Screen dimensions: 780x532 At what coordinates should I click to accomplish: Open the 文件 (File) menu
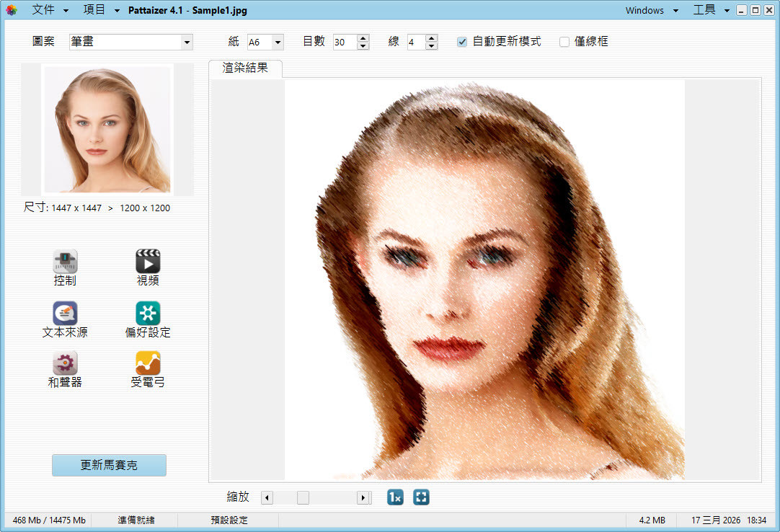(x=50, y=10)
